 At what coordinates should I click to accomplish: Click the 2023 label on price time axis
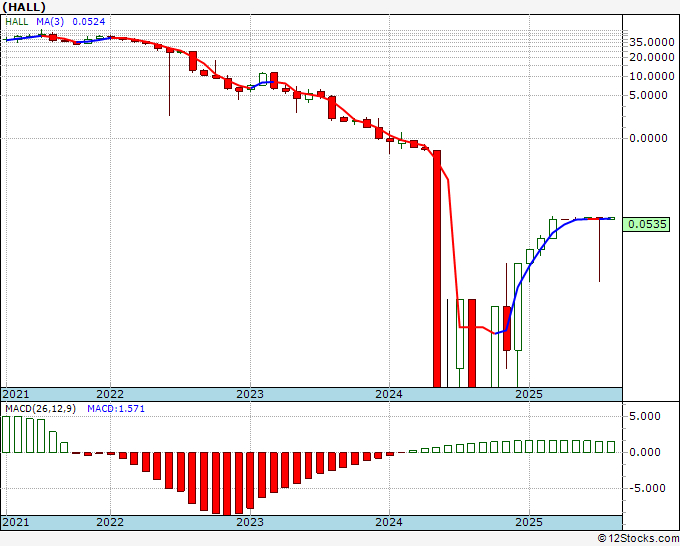[x=250, y=394]
